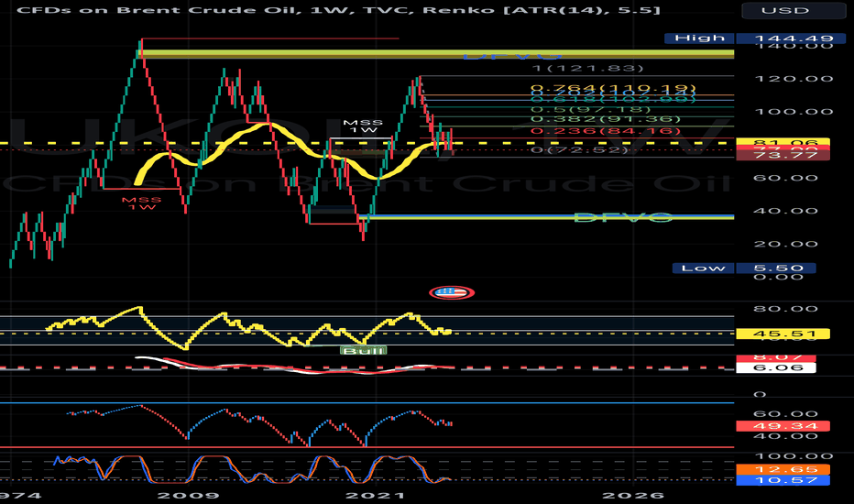Select the Fibonacci level 1(121.83) label
Viewport: 854px width, 504px height.
point(587,68)
